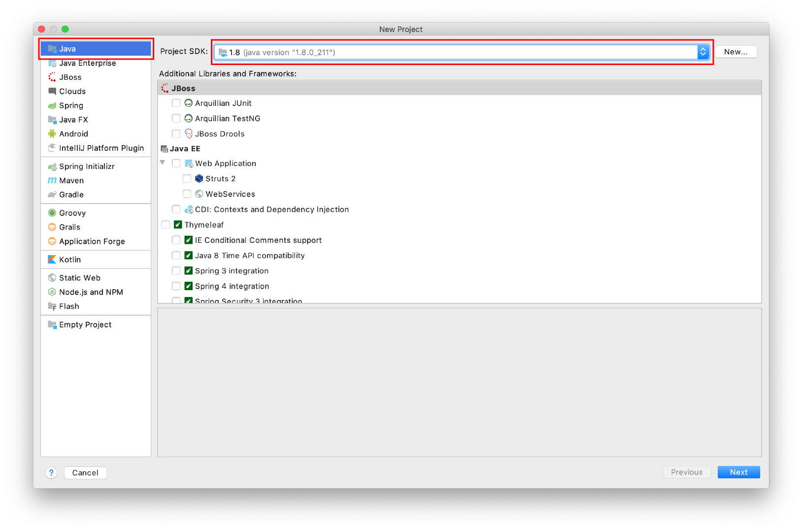
Task: Open help with the question mark button
Action: 51,473
